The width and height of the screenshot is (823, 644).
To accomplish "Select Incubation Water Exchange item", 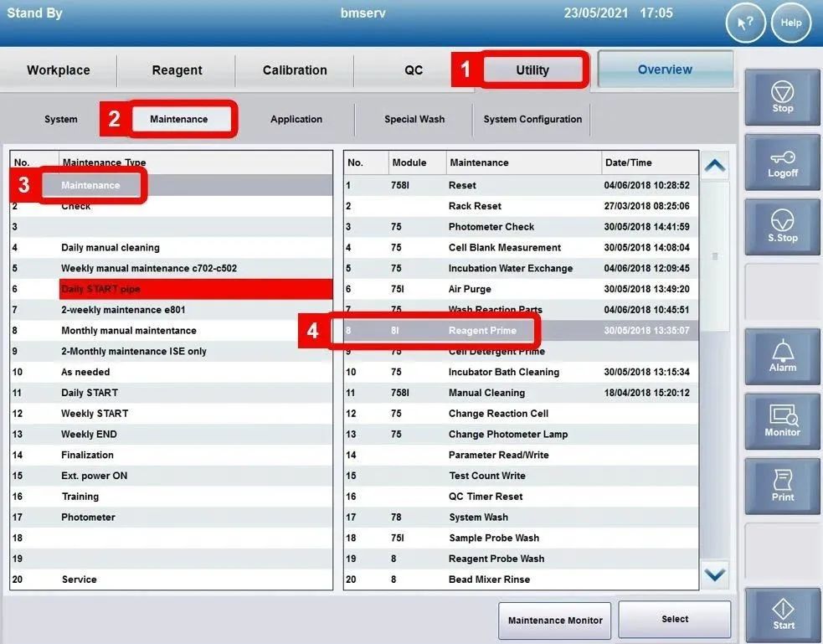I will tap(522, 268).
